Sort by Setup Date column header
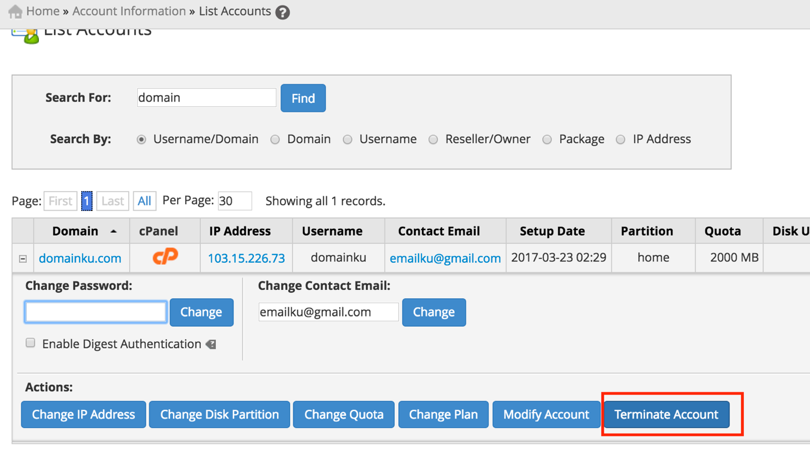Screen dimensions: 810x450 click(552, 231)
